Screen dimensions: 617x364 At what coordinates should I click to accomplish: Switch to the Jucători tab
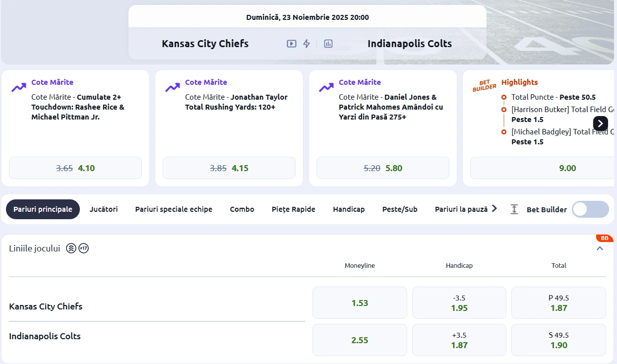pyautogui.click(x=104, y=209)
